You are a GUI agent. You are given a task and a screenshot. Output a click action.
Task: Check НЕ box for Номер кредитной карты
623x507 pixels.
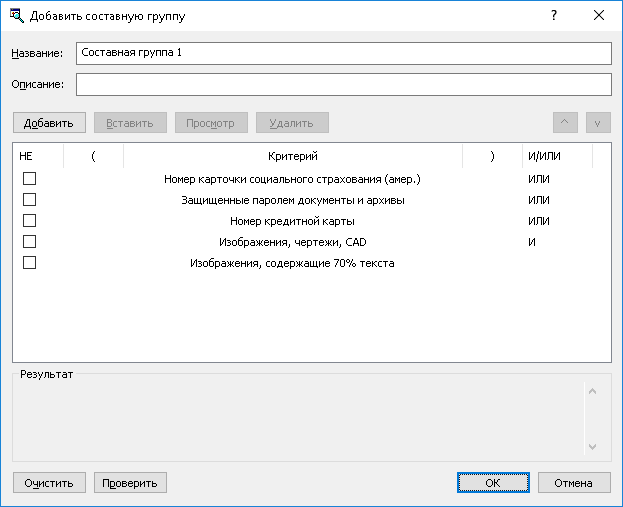point(29,221)
